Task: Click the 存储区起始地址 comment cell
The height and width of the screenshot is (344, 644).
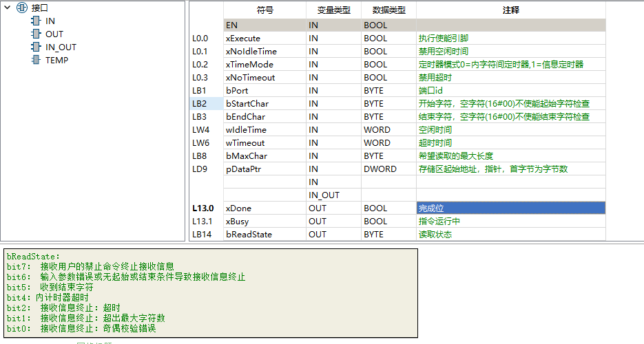Action: [x=511, y=169]
